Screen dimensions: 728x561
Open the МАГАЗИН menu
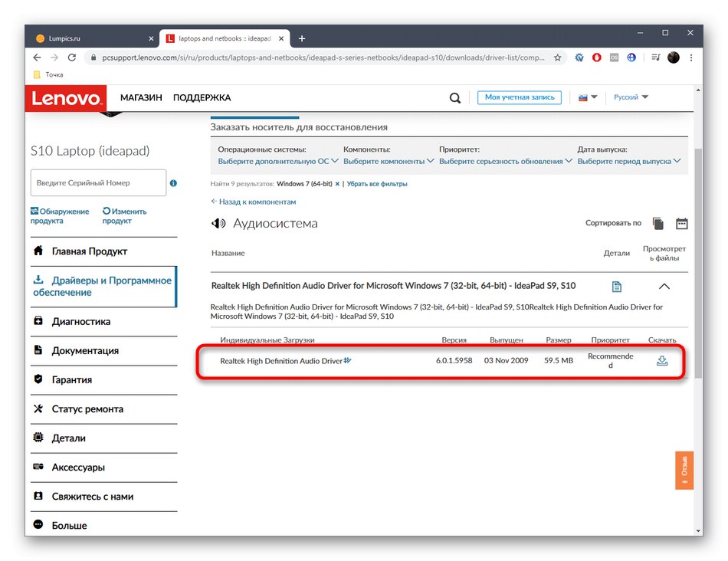click(141, 98)
